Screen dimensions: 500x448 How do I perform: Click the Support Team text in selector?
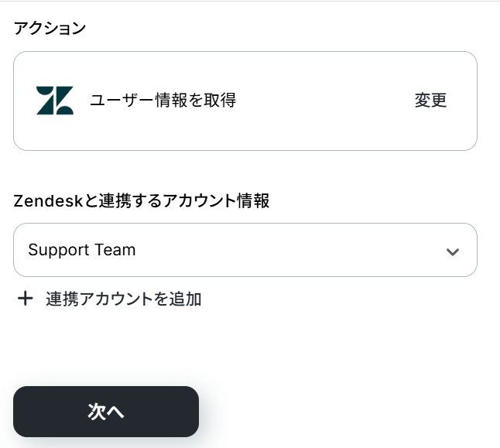(82, 250)
